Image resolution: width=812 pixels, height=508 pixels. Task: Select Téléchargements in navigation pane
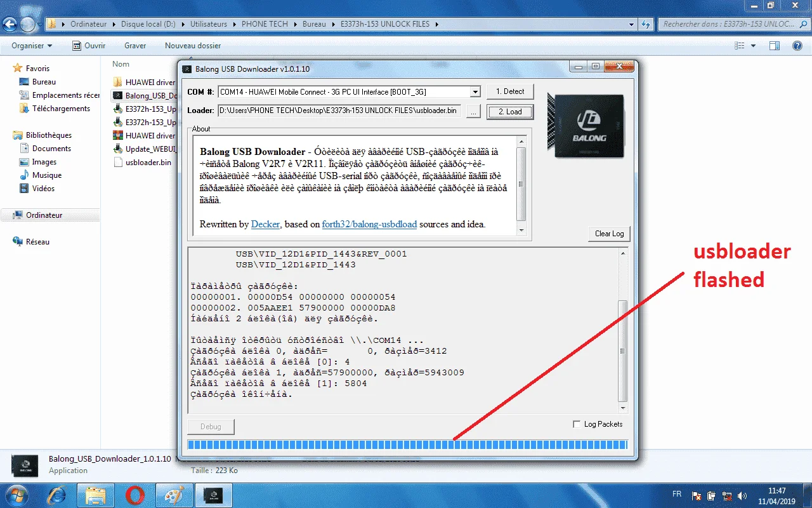(55, 109)
